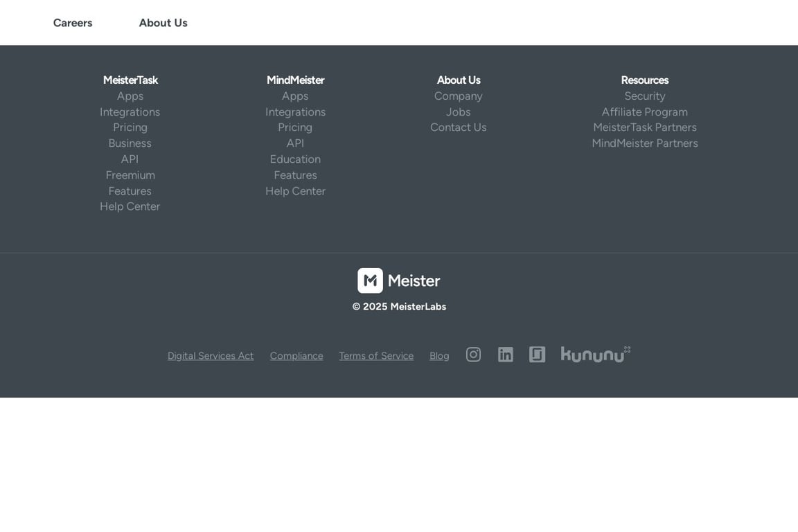The height and width of the screenshot is (532, 798).
Task: Open API under MeisterTask
Action: [130, 159]
